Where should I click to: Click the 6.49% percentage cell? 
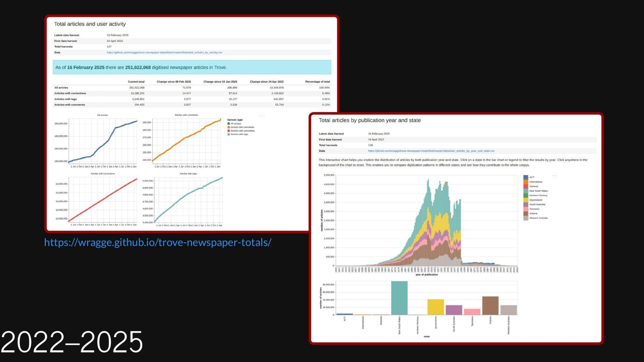click(x=326, y=93)
